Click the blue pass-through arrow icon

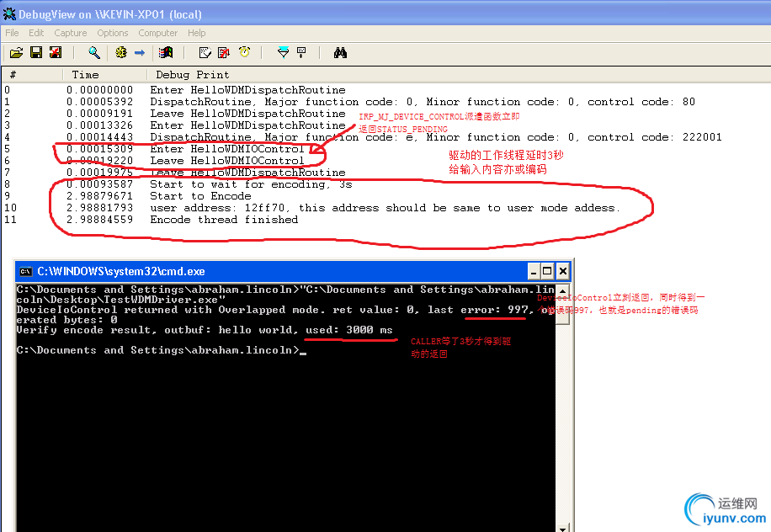pyautogui.click(x=140, y=52)
